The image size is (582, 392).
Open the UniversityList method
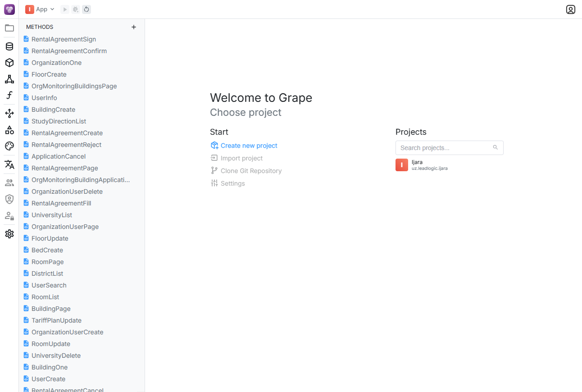click(52, 215)
